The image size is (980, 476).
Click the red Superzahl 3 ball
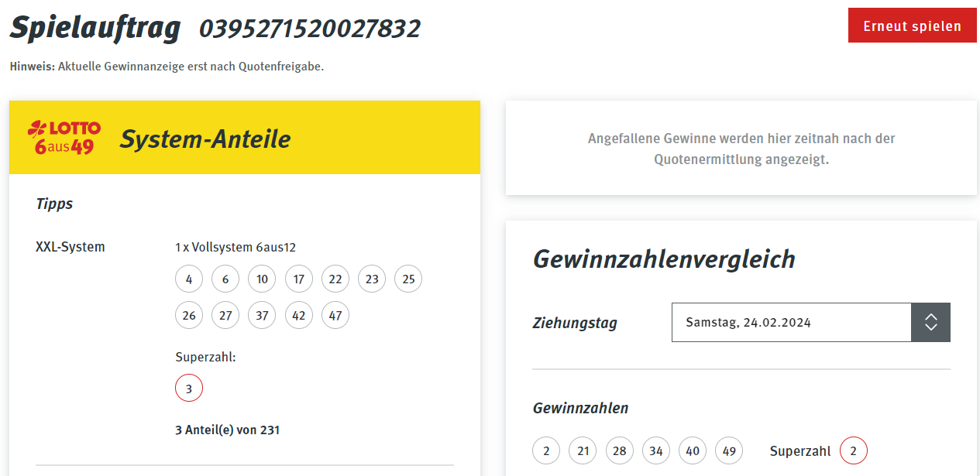pyautogui.click(x=189, y=388)
